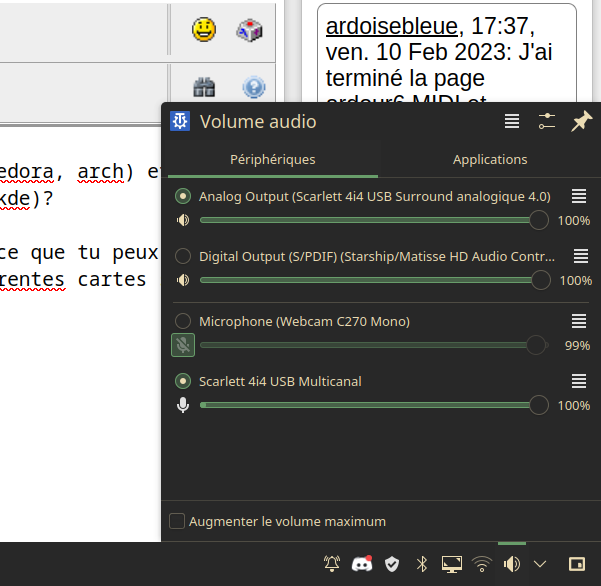Toggle the volume speaker tray icon
601x586 pixels.
pos(512,564)
